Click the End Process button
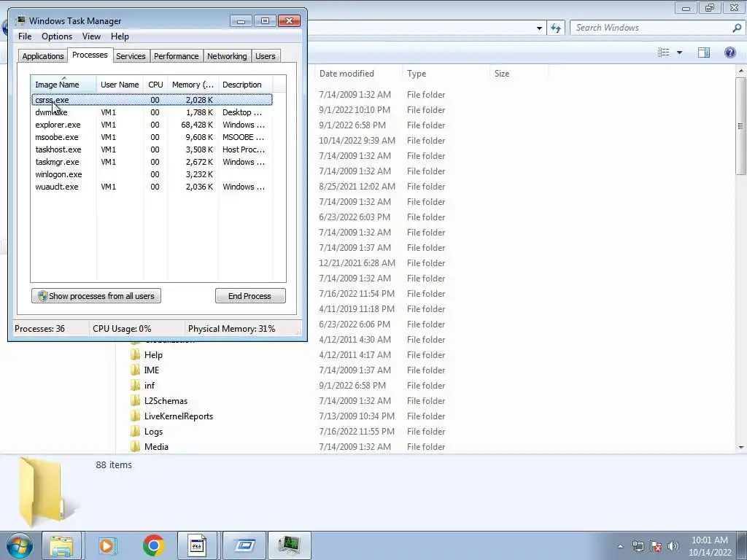The width and height of the screenshot is (747, 560). [x=250, y=296]
